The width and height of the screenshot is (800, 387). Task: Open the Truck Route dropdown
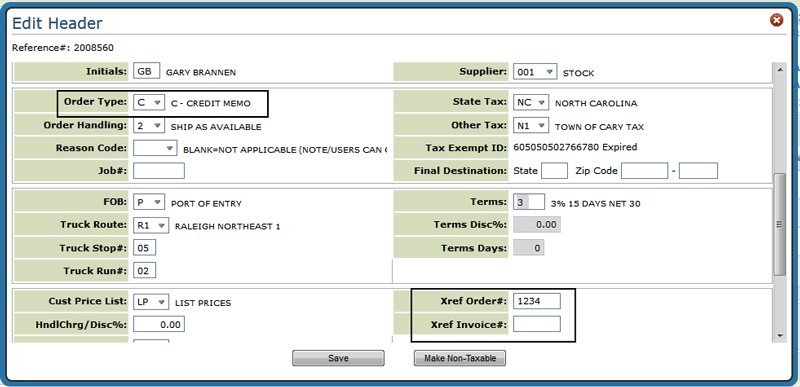151,225
